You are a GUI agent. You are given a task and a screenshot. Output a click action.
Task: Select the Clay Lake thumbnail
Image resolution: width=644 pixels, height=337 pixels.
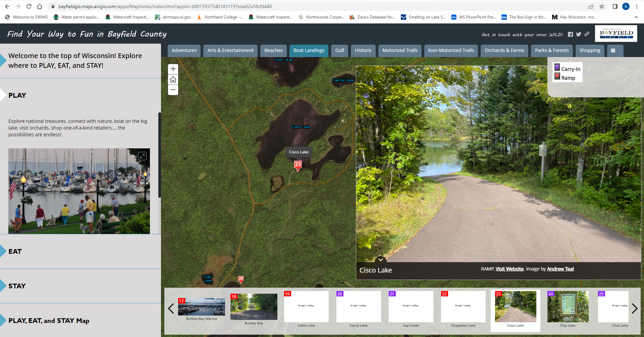click(x=568, y=309)
